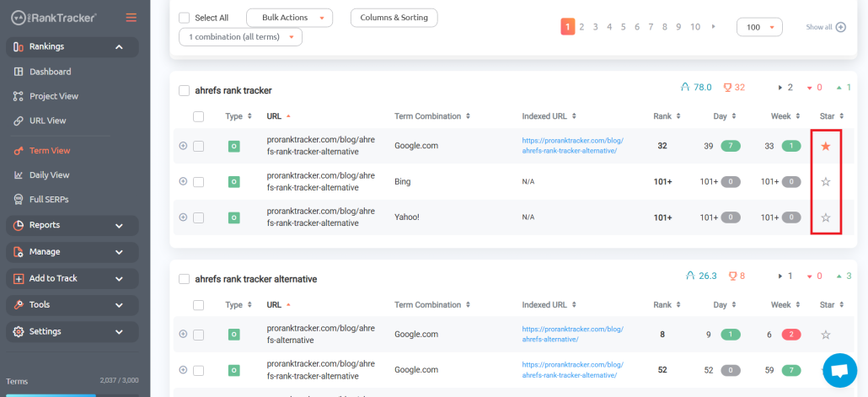Click the URL View link icon
868x397 pixels.
click(x=19, y=121)
